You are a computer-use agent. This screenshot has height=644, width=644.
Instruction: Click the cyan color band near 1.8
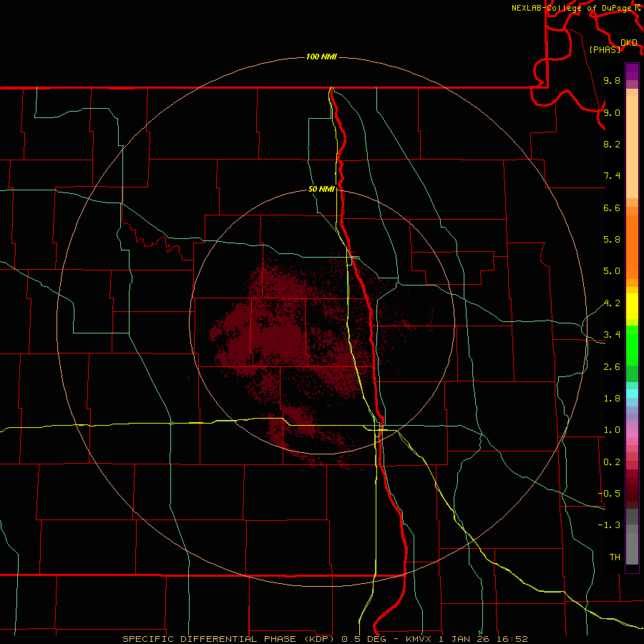[x=632, y=394]
